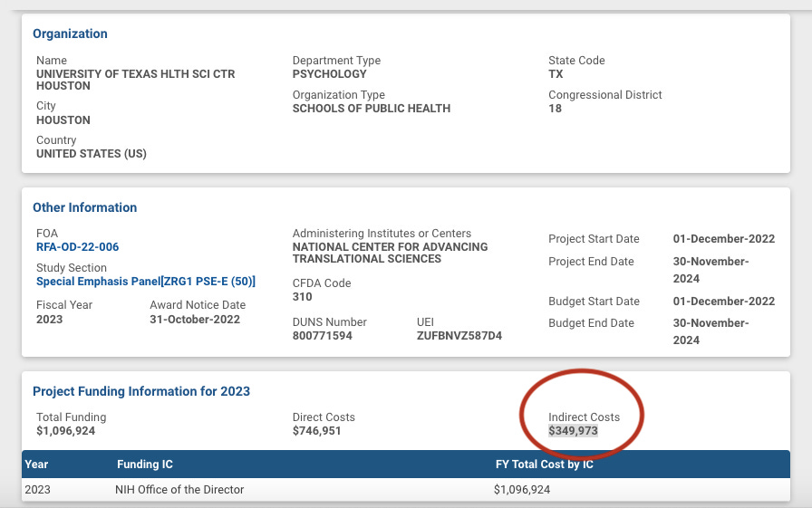Select table cell NIH Office of the Director
Image resolution: width=812 pixels, height=508 pixels.
179,489
